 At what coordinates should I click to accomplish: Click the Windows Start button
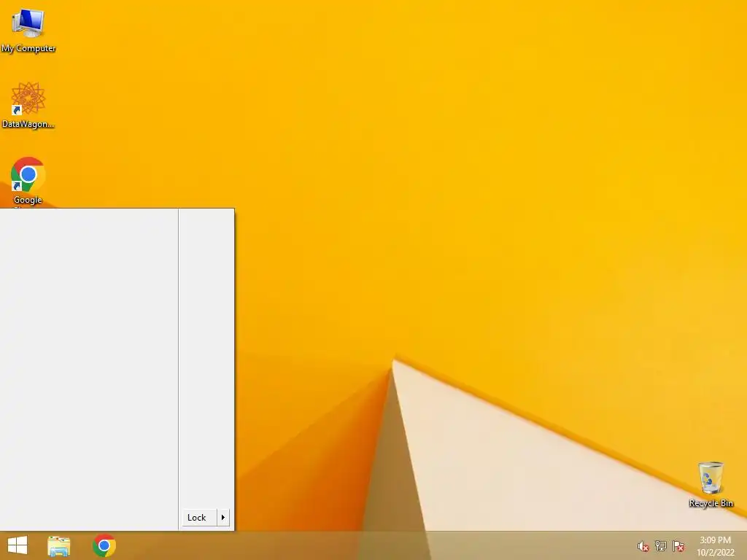[18, 545]
